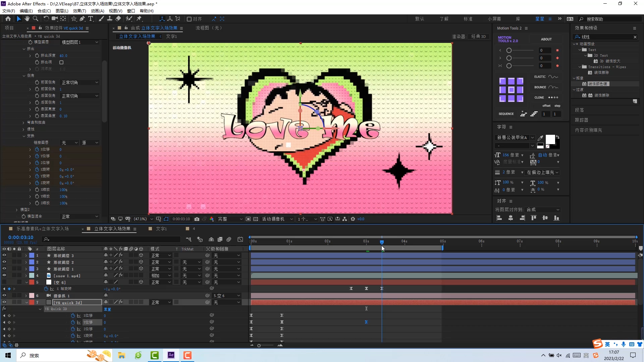Select the Clone Stamp tool

(x=110, y=19)
